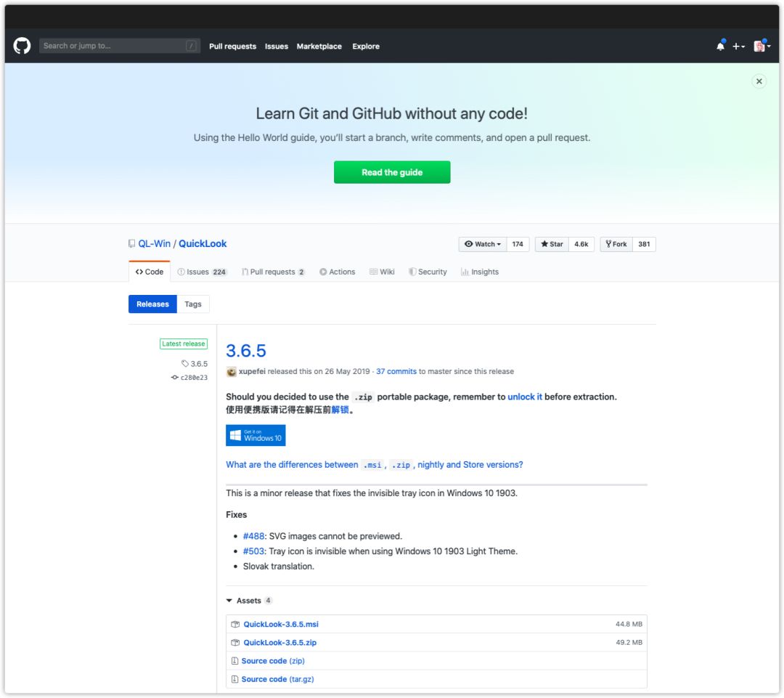This screenshot has width=784, height=698.
Task: Click the Read the guide button
Action: [x=392, y=172]
